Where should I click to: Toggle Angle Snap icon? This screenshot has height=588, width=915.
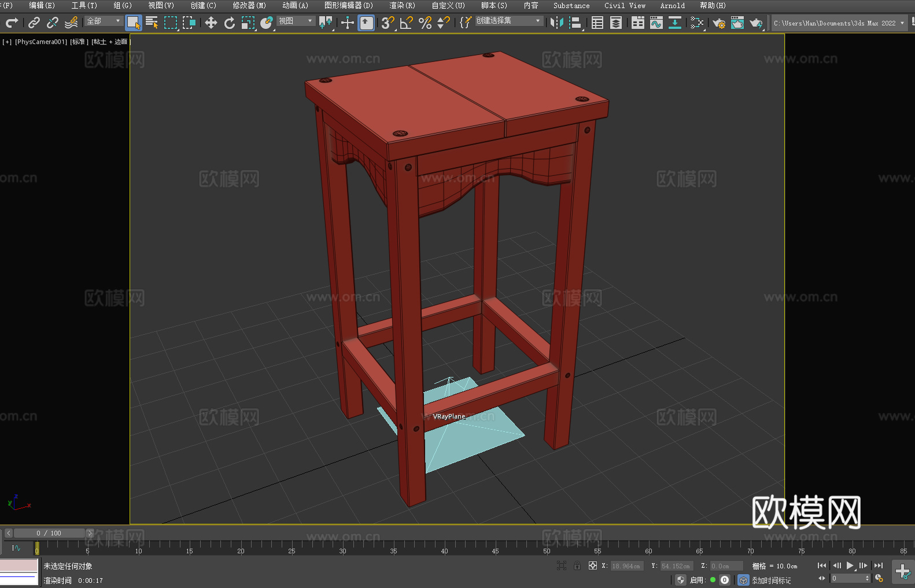[x=407, y=23]
